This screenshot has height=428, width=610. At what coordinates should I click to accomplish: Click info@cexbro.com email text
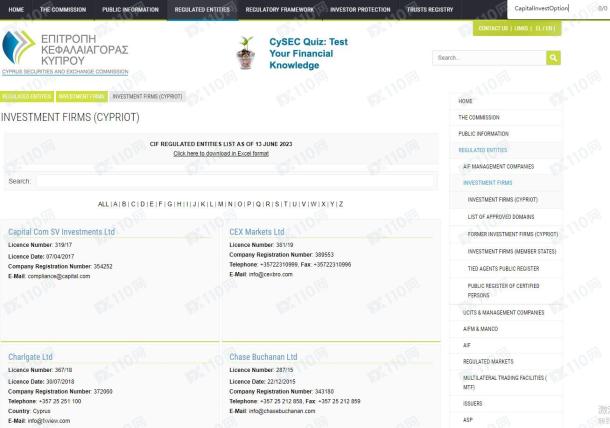270,274
